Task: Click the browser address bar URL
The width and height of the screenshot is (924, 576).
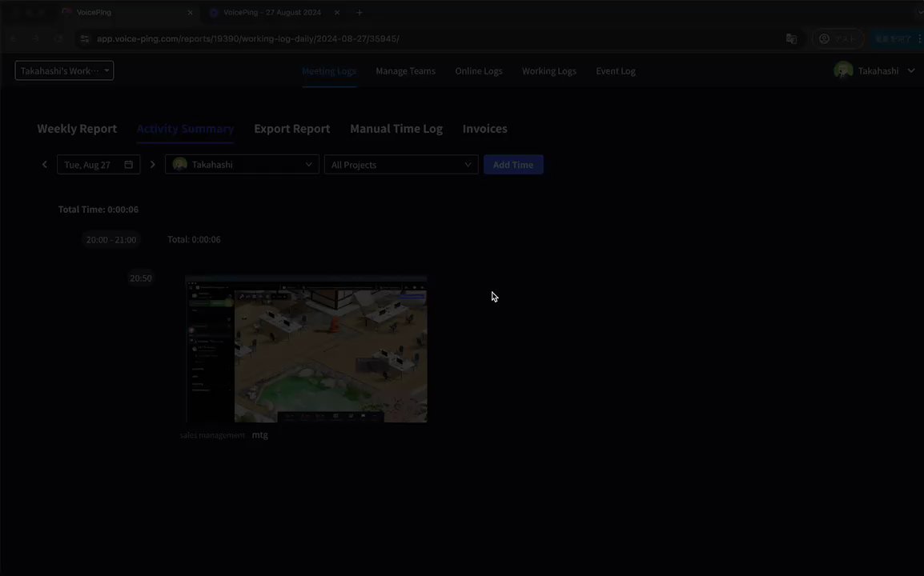Action: pos(248,39)
